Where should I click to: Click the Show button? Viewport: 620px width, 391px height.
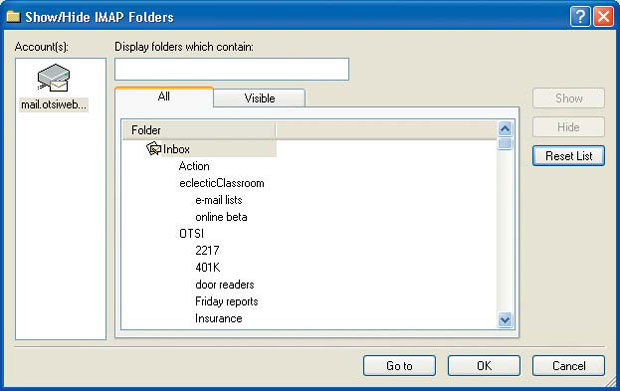[569, 98]
